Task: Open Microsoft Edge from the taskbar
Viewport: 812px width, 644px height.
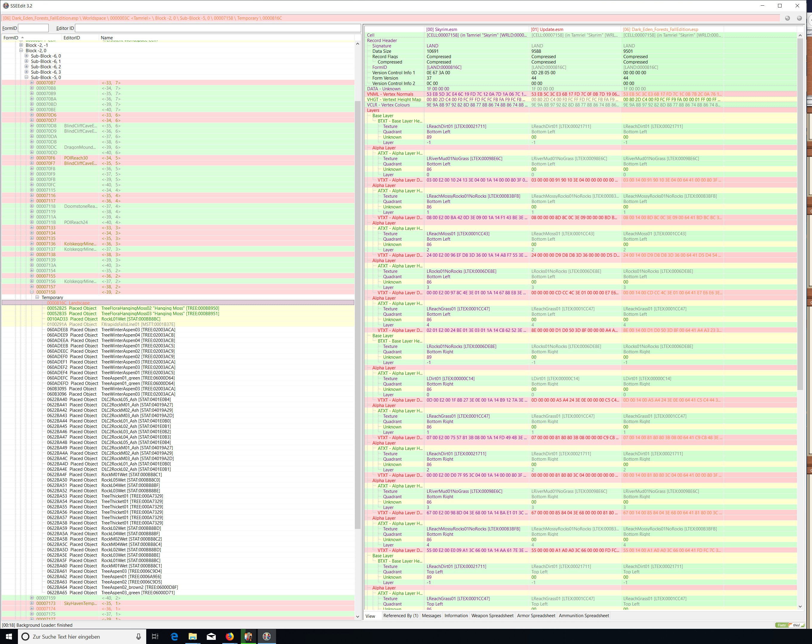Action: (174, 637)
